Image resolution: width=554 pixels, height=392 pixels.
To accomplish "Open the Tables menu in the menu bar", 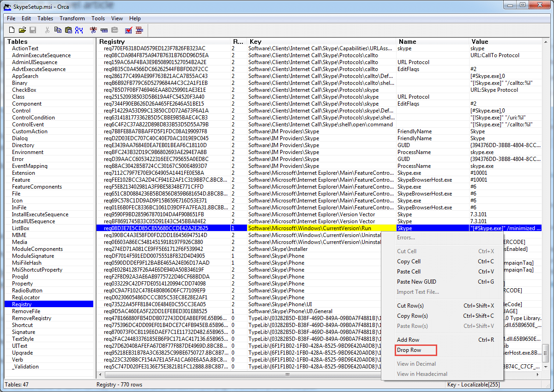I will coord(45,18).
